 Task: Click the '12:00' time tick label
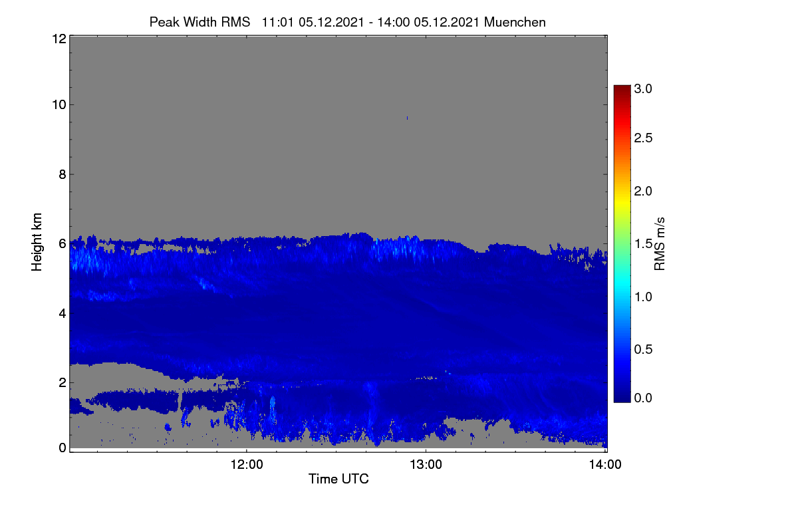[x=246, y=465]
